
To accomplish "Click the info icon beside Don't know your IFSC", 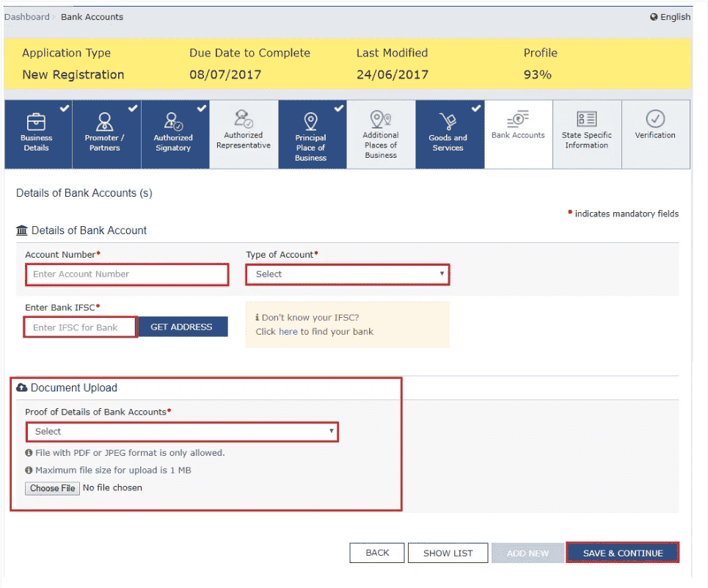I will (258, 317).
